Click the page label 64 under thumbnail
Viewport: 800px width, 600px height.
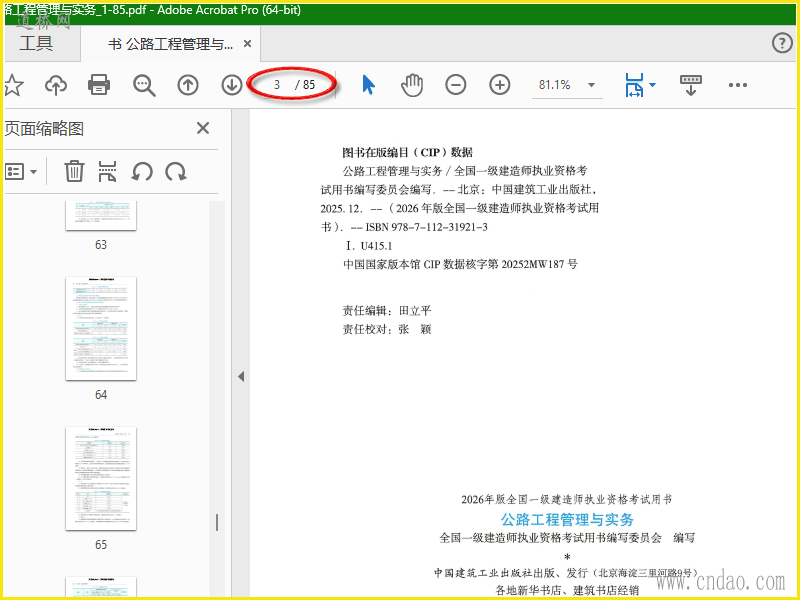point(101,394)
